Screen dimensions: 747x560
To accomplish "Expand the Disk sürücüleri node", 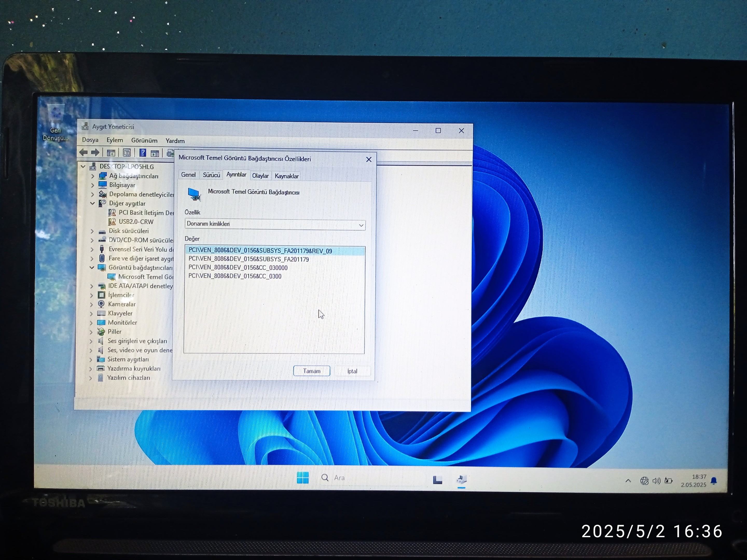I will click(92, 231).
